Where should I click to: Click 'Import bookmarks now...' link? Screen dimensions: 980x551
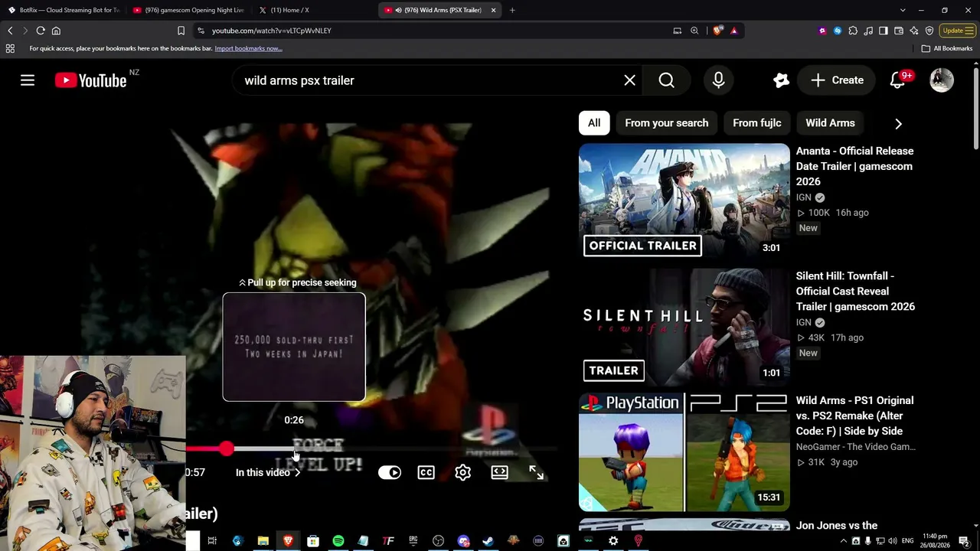pos(248,48)
